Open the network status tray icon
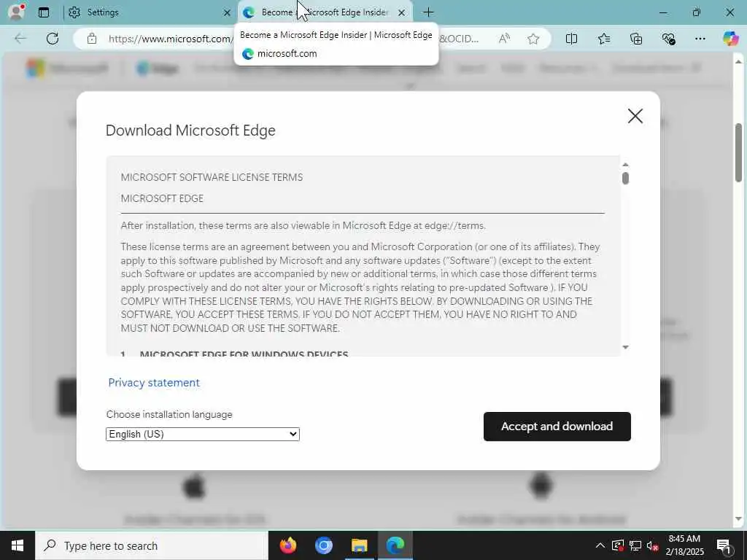This screenshot has width=747, height=560. (x=635, y=545)
